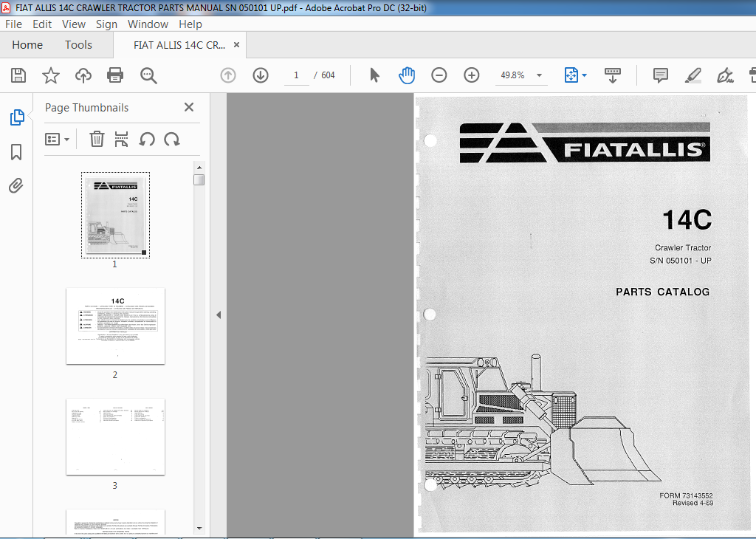Open the Sign document pen tool
The image size is (756, 539).
(725, 75)
